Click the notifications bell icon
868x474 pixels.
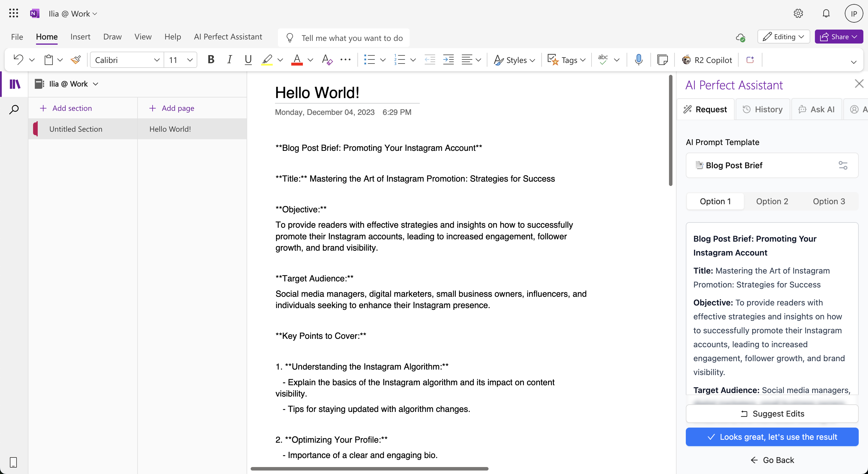(826, 13)
